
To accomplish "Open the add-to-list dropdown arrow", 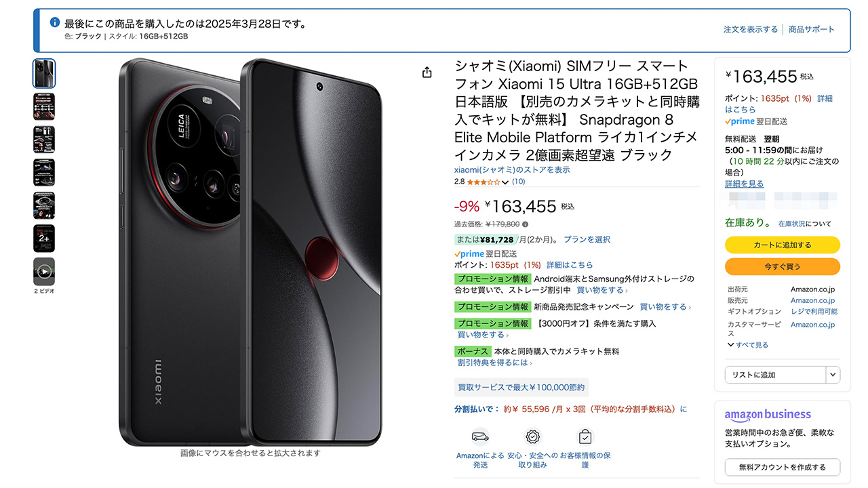I will [x=833, y=375].
